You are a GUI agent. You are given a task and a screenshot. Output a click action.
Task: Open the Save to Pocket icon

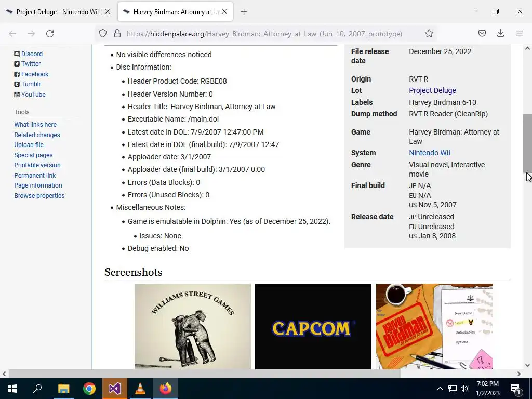point(482,33)
